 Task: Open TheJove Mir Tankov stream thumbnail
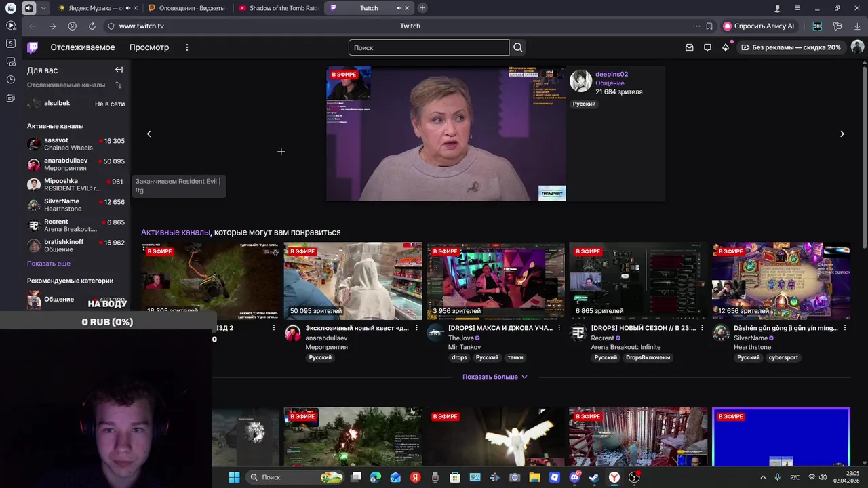[496, 281]
